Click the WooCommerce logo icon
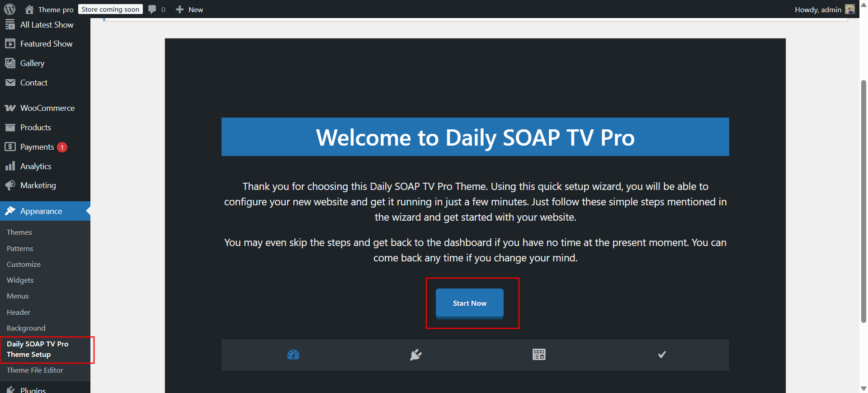The image size is (868, 393). [10, 108]
